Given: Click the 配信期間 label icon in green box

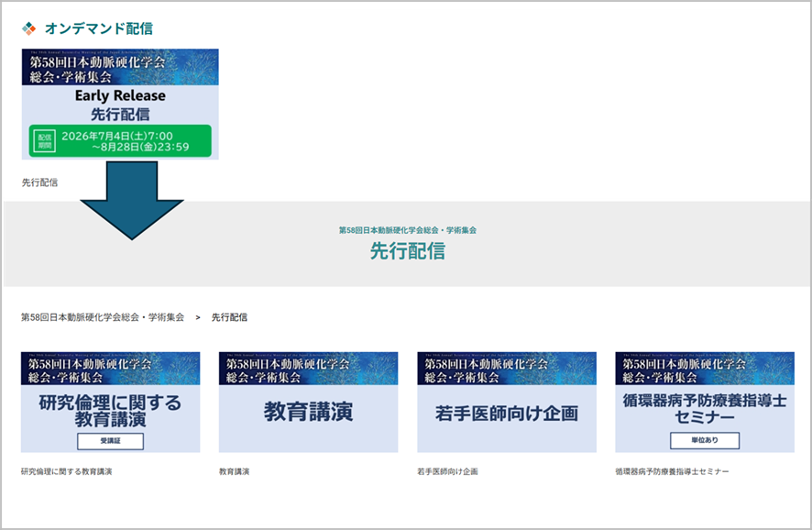Looking at the screenshot, I should coord(45,141).
